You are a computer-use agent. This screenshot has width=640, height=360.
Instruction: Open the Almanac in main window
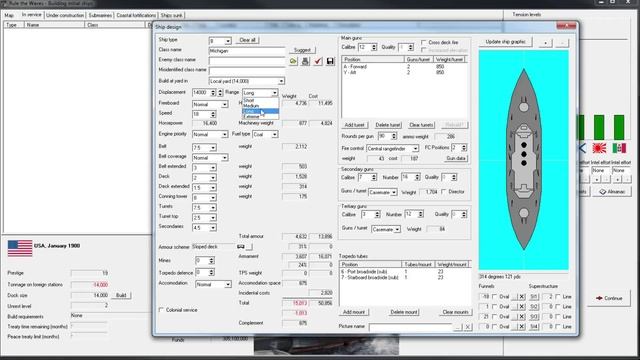[x=612, y=191]
